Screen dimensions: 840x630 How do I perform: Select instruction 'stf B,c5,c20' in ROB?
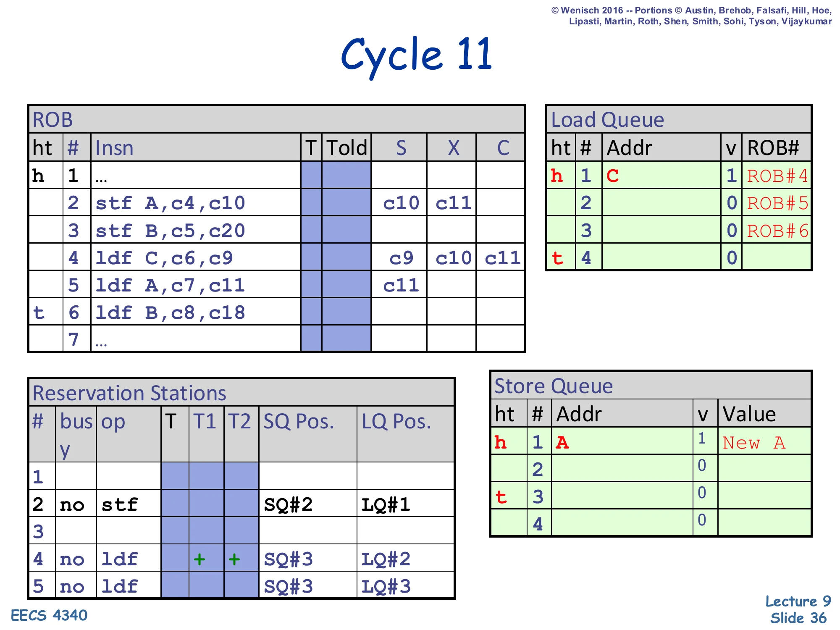[170, 231]
